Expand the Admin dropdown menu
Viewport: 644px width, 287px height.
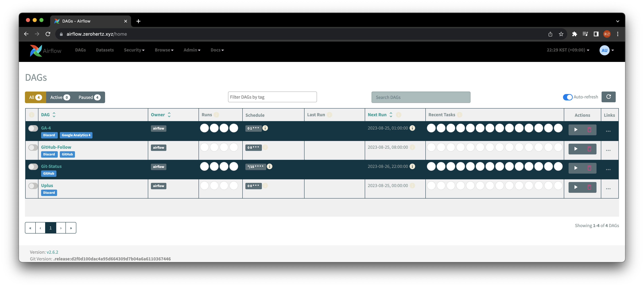[191, 50]
